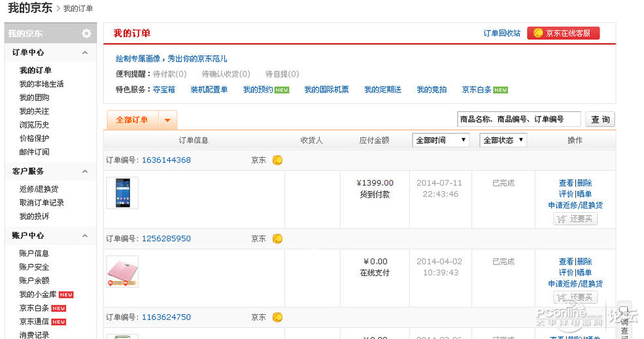The width and height of the screenshot is (644, 339).
Task: Click the coin icon beside order 1163624750
Action: coord(278,317)
